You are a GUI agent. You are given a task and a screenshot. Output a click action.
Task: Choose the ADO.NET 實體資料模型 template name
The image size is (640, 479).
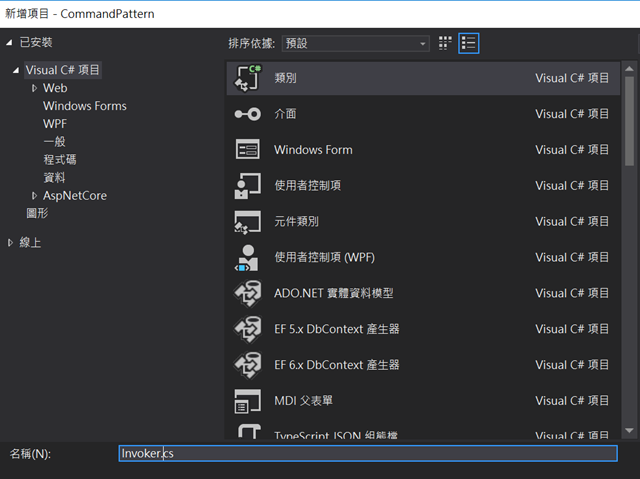(333, 293)
